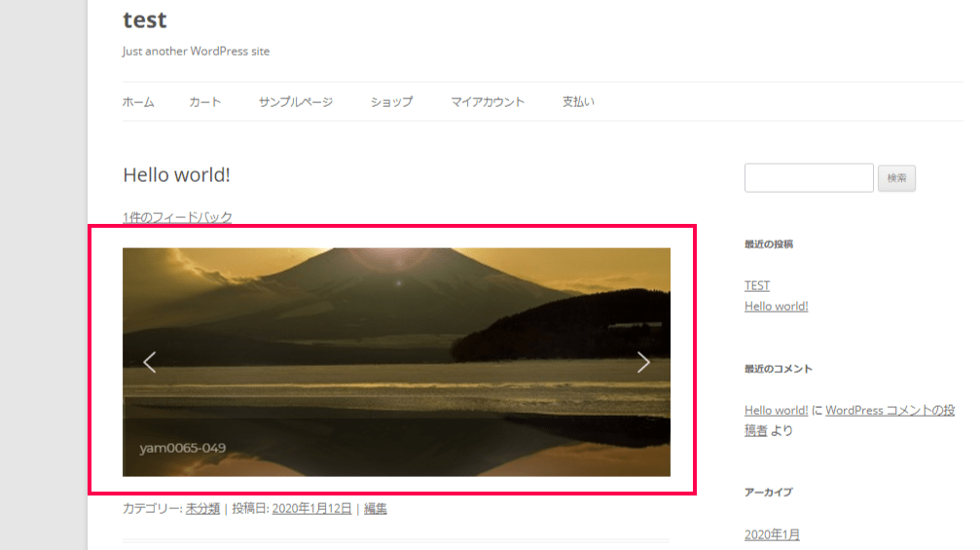Click the 検索 search button
980x550 pixels.
coord(896,178)
